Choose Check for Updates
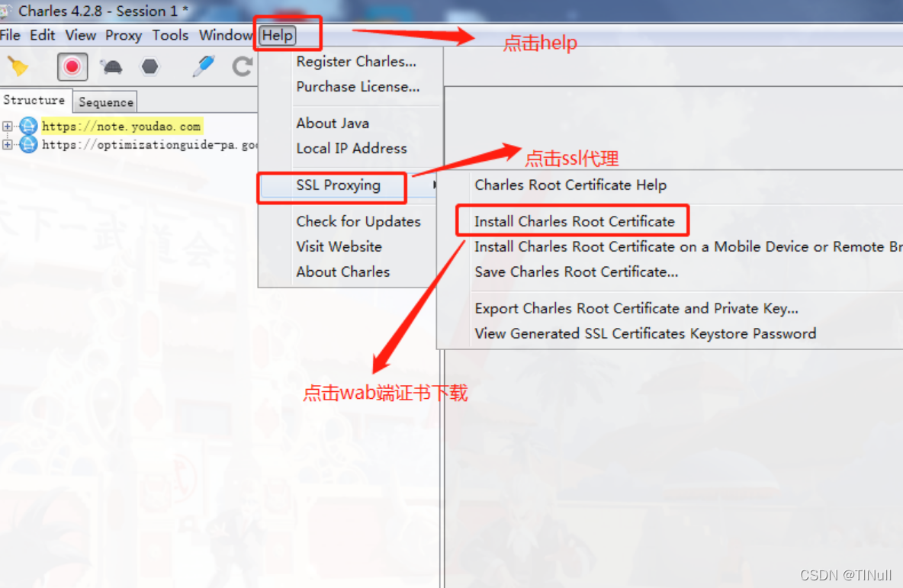The image size is (903, 588). pyautogui.click(x=358, y=222)
